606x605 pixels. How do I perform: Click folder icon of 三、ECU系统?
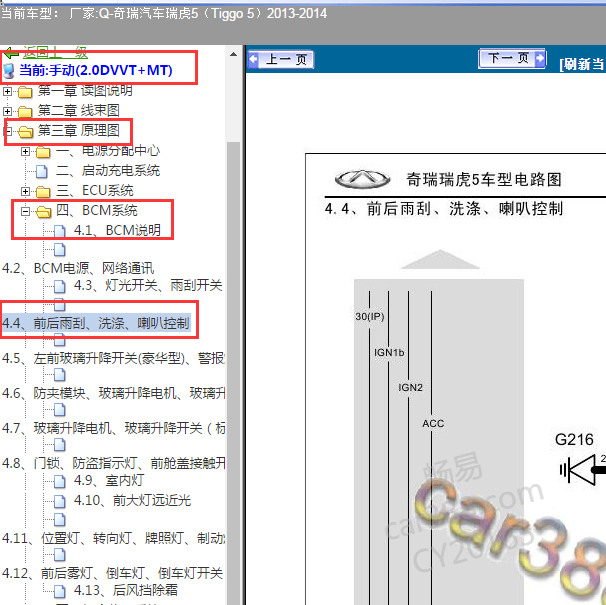pyautogui.click(x=43, y=192)
